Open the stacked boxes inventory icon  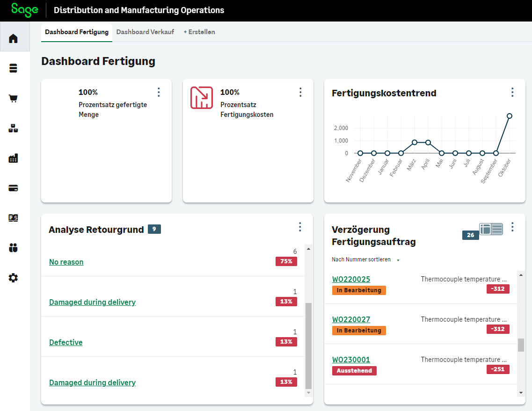[x=13, y=129]
